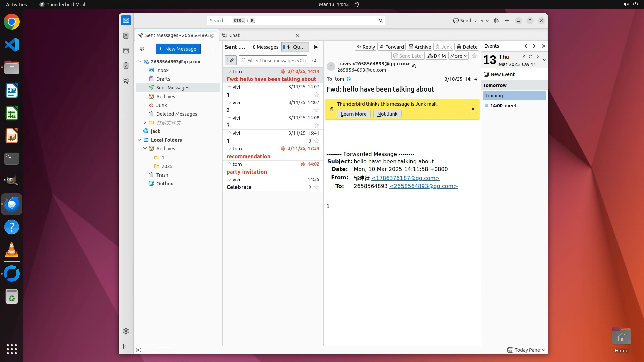This screenshot has height=362, width=644.
Task: Toggle keep filters applied pin button
Action: click(231, 60)
